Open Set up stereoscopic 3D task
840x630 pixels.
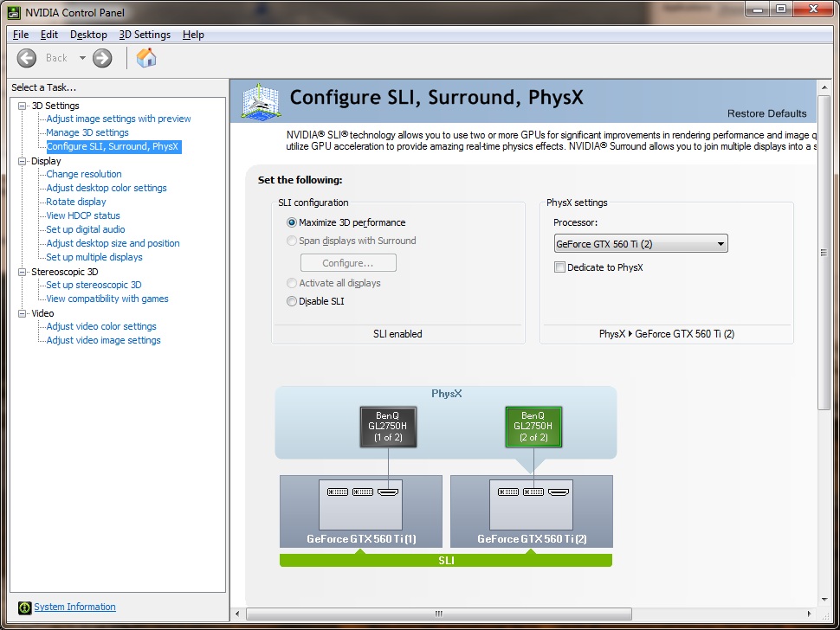[94, 286]
